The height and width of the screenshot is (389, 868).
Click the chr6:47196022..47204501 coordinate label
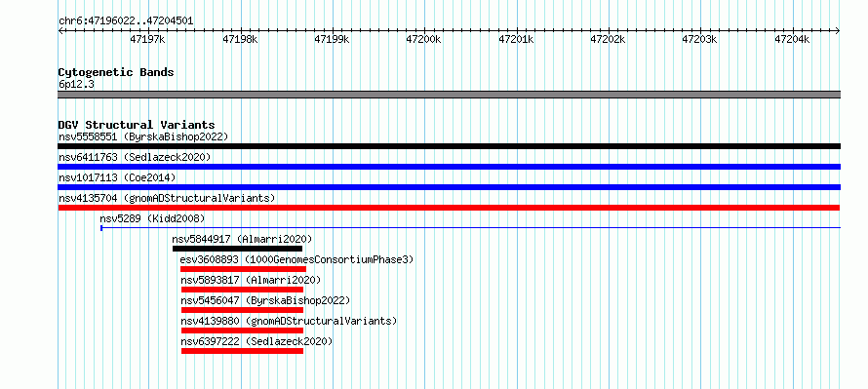pos(126,21)
